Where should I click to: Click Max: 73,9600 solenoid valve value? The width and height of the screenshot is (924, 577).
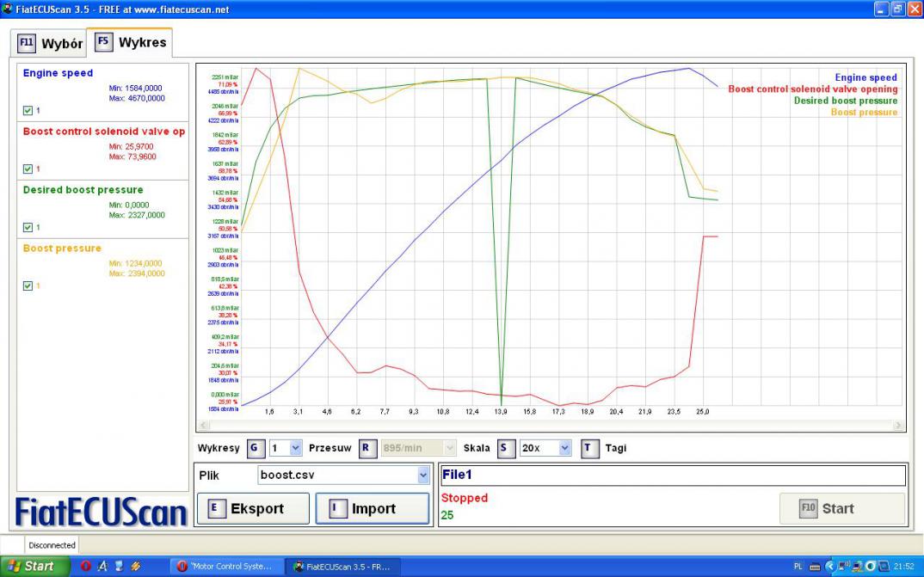pos(132,157)
